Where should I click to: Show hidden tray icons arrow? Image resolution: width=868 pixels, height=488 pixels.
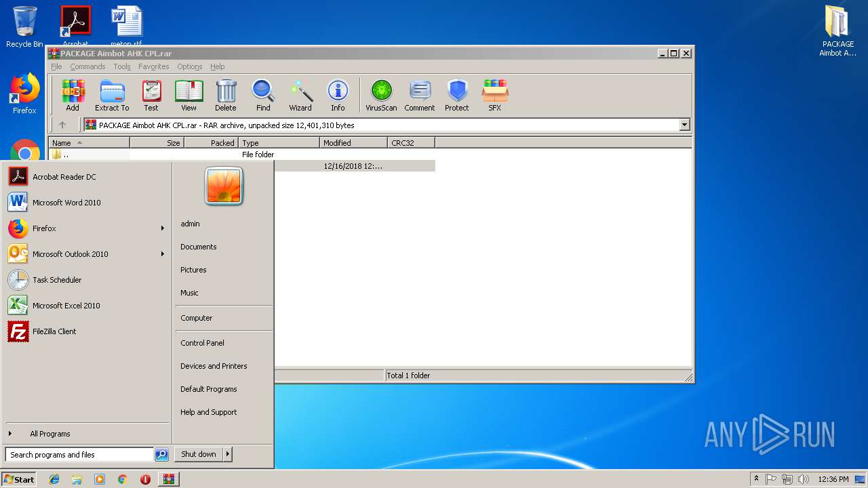coord(756,479)
